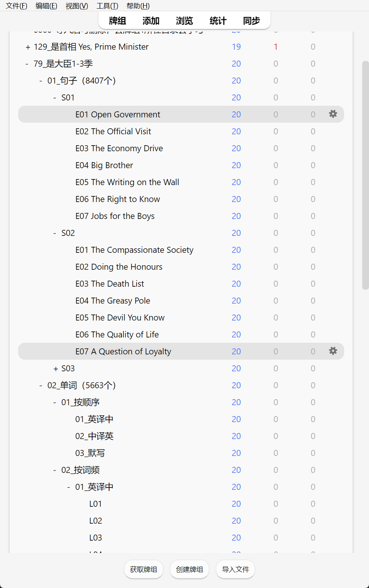
Task: Click the 添加 add card button
Action: (x=151, y=21)
